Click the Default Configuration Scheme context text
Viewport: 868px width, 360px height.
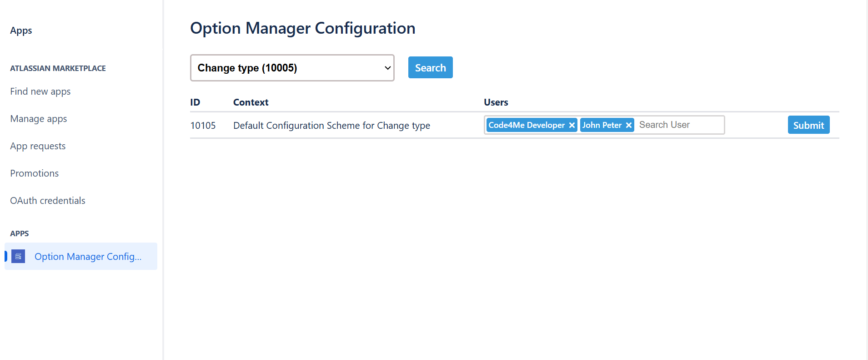331,126
